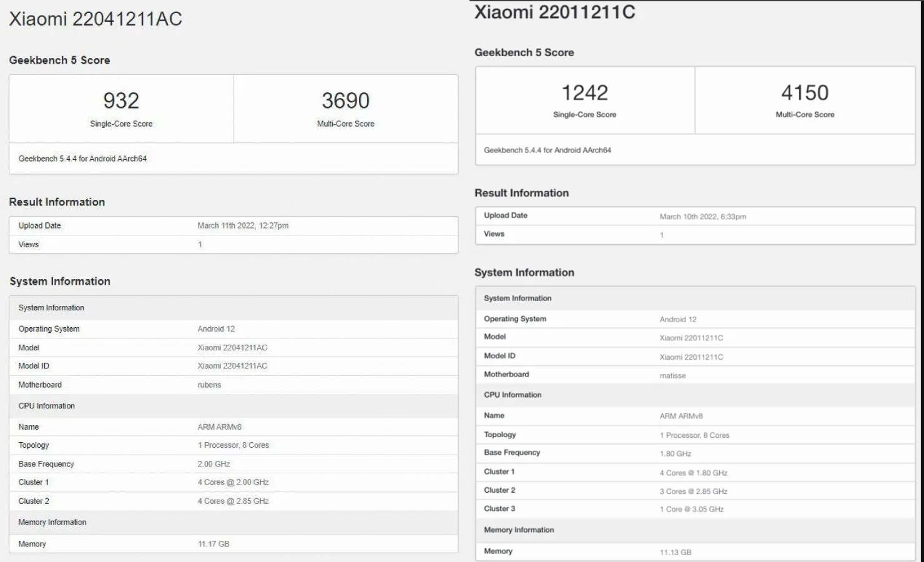Click Model value Xiaomi 22041211AC
This screenshot has width=924, height=562.
pyautogui.click(x=232, y=347)
